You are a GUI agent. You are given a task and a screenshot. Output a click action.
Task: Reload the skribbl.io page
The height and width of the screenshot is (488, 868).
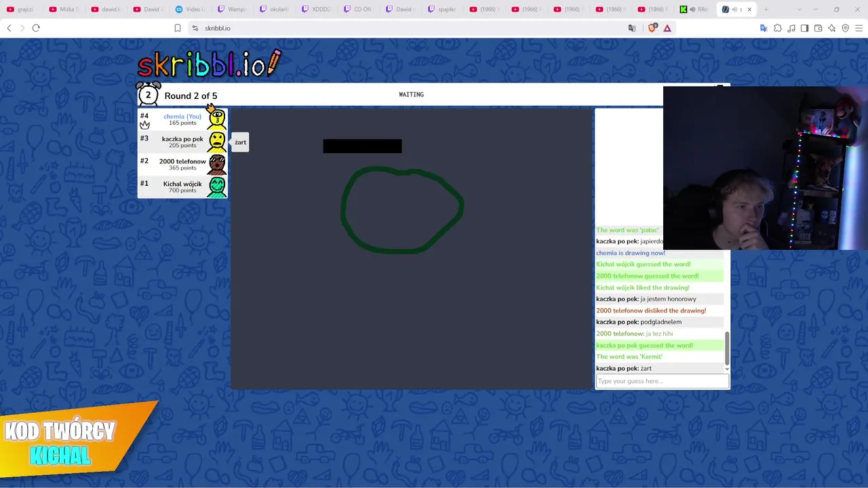pos(36,28)
